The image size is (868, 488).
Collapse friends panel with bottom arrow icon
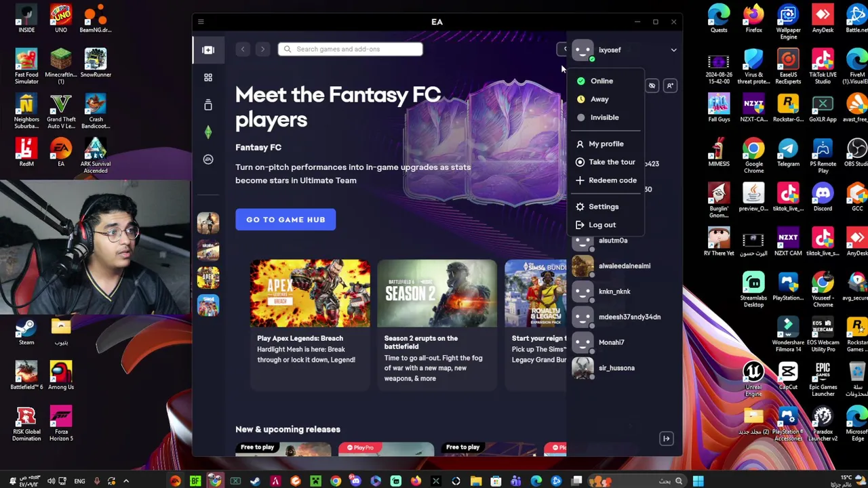(x=667, y=439)
